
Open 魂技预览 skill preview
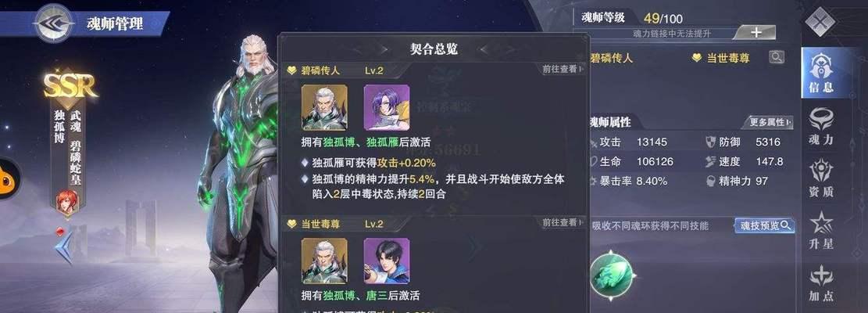pyautogui.click(x=765, y=225)
